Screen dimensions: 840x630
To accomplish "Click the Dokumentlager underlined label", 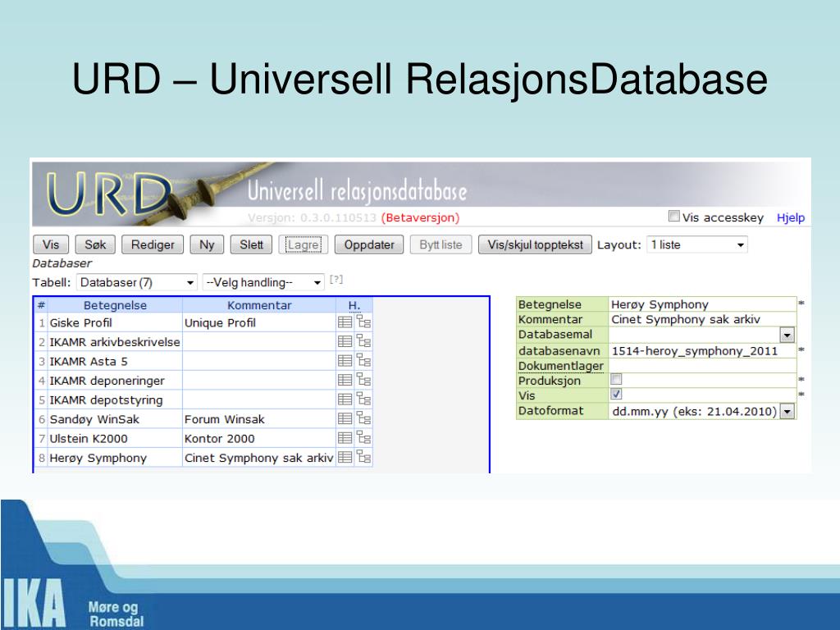I will click(561, 366).
